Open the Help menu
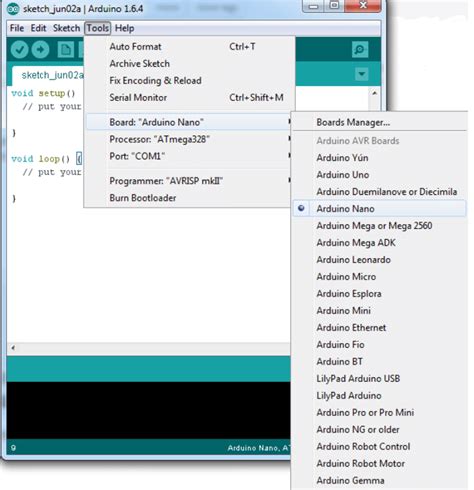474x490 pixels. (x=124, y=28)
